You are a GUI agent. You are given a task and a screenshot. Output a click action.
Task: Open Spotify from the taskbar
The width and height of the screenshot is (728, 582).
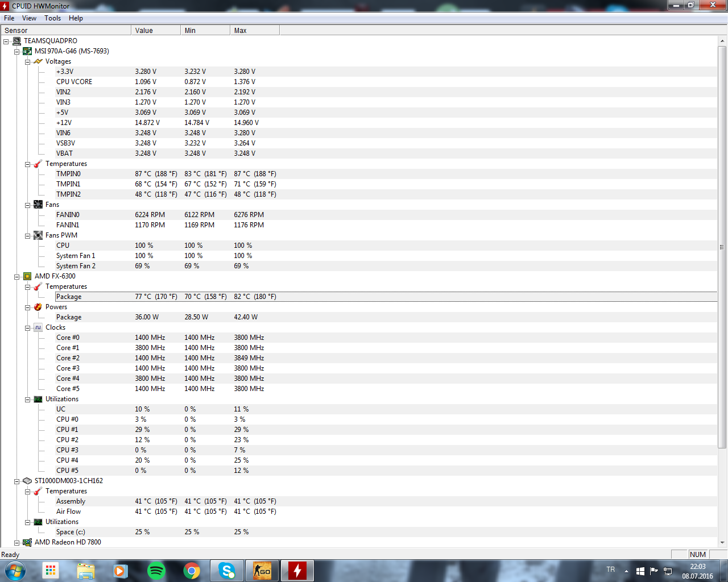(156, 571)
